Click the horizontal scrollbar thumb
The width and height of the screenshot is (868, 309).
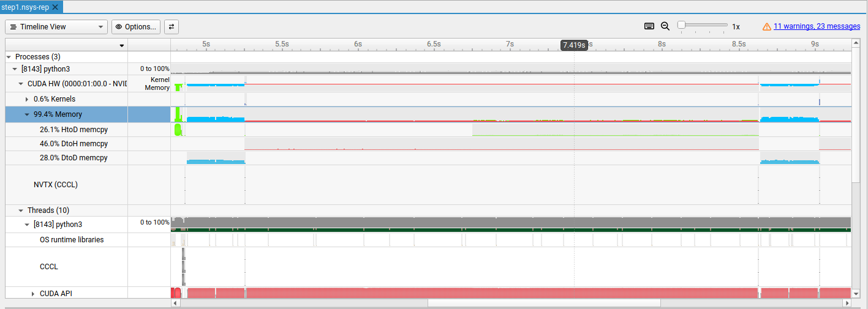544,303
